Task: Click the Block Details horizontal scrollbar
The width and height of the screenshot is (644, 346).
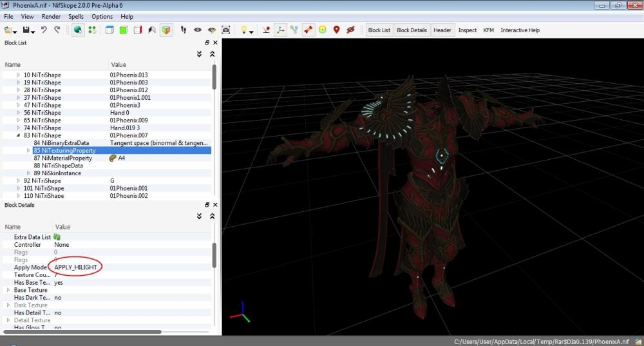Action: 82,332
